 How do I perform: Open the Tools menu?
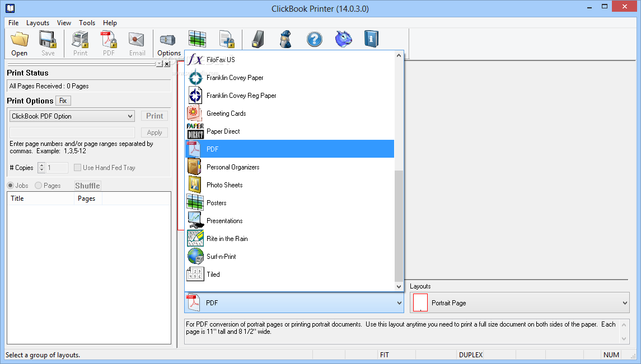[87, 23]
